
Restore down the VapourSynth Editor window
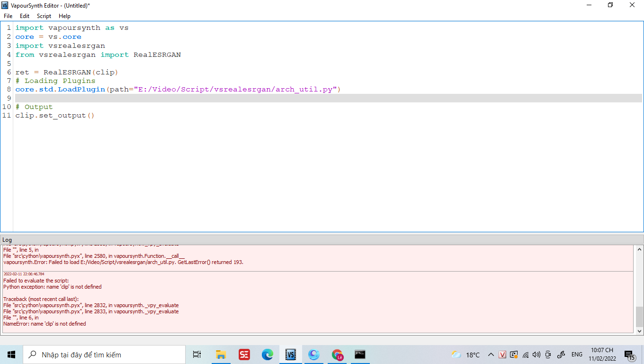[610, 5]
